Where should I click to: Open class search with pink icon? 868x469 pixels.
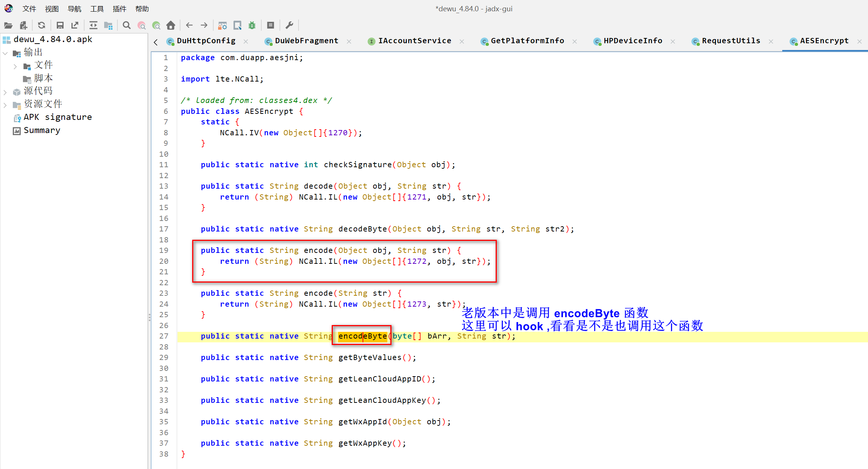141,26
